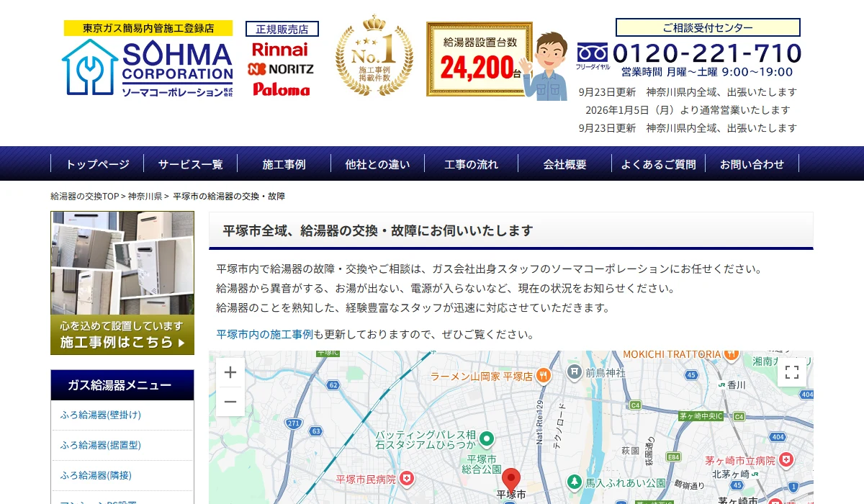Click the ラーメン山岡家 restaurant map marker

[x=544, y=374]
